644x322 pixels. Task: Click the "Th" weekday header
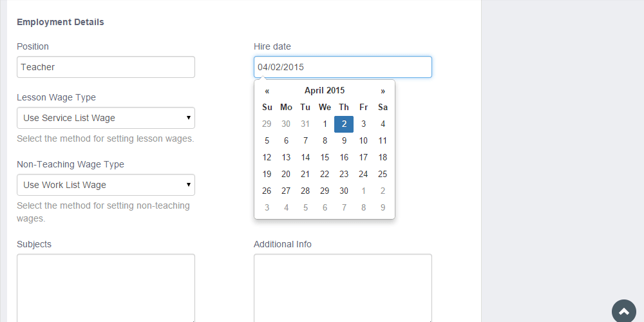344,108
